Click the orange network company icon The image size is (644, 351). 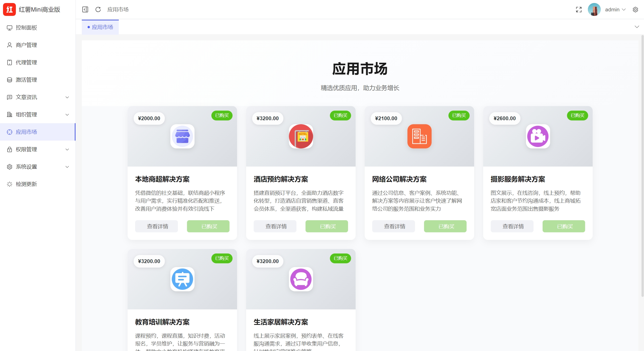(419, 136)
